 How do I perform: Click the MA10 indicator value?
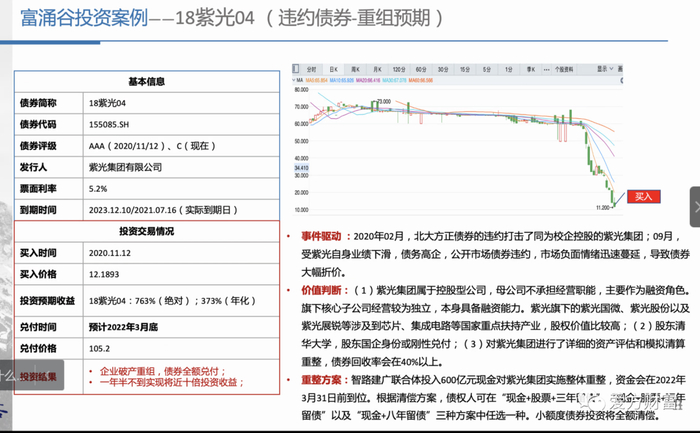342,80
